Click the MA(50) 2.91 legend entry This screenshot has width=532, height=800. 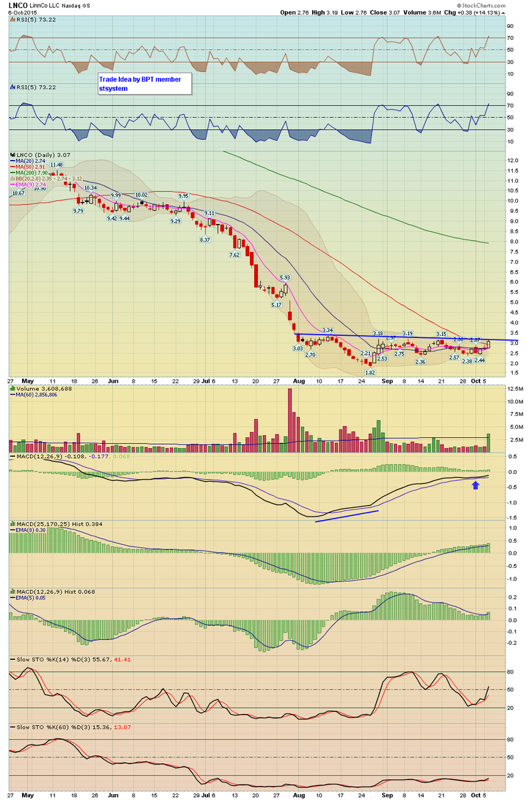point(28,167)
